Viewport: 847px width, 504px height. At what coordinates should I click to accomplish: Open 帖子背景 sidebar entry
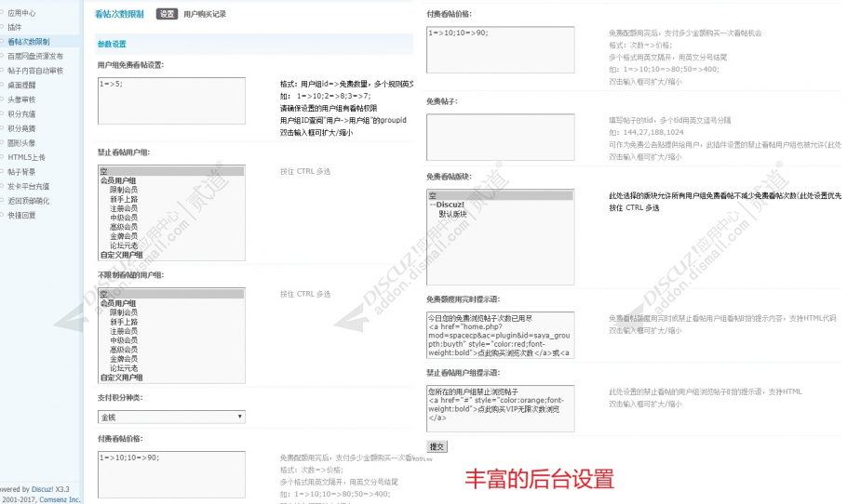tap(21, 172)
